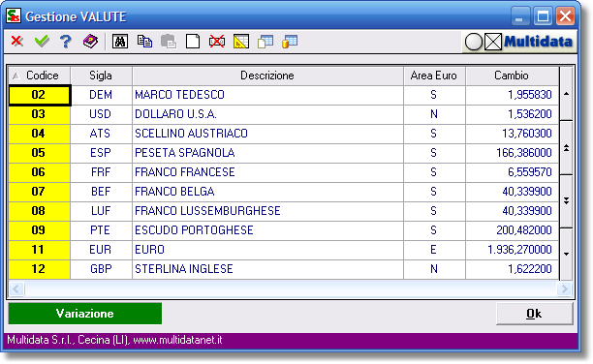
Task: Click the Area Euro column header
Action: tap(434, 76)
